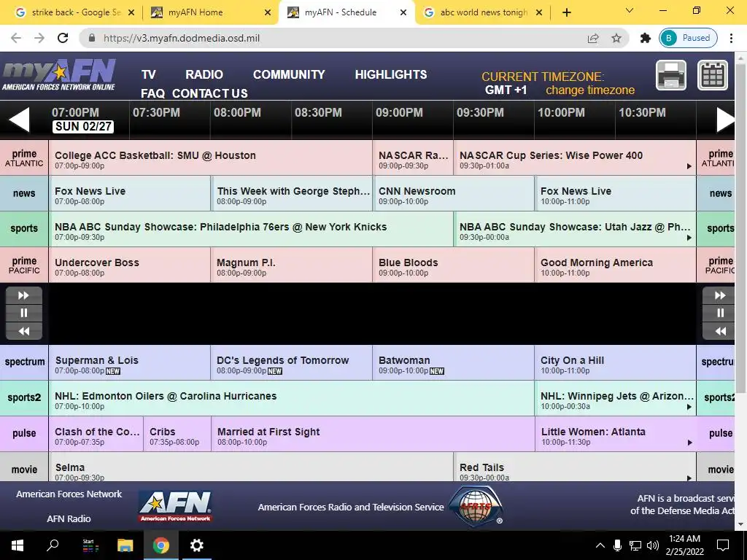The width and height of the screenshot is (747, 560).
Task: Open Settings gear in taskbar
Action: (196, 545)
